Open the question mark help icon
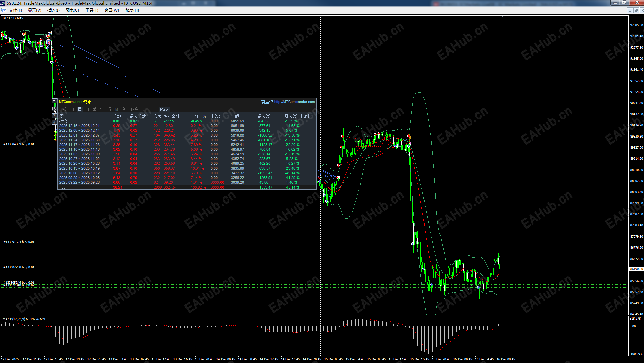 click(x=54, y=116)
